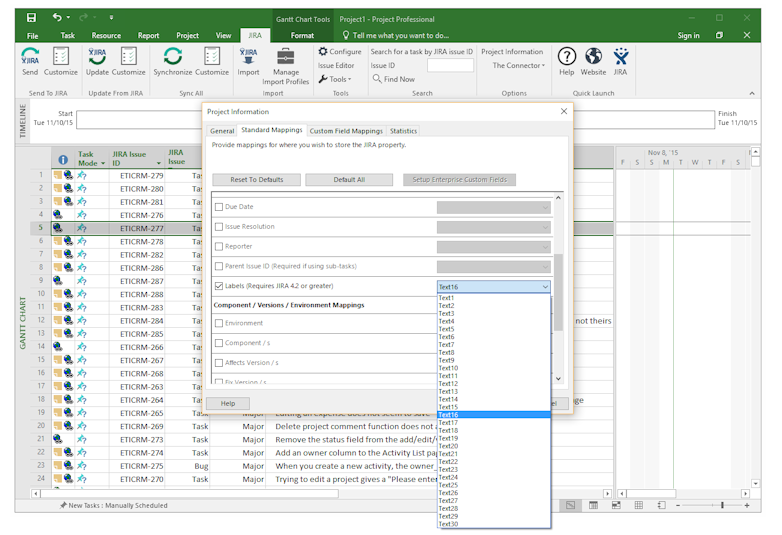
Task: Click the Default All button
Action: pyautogui.click(x=349, y=179)
